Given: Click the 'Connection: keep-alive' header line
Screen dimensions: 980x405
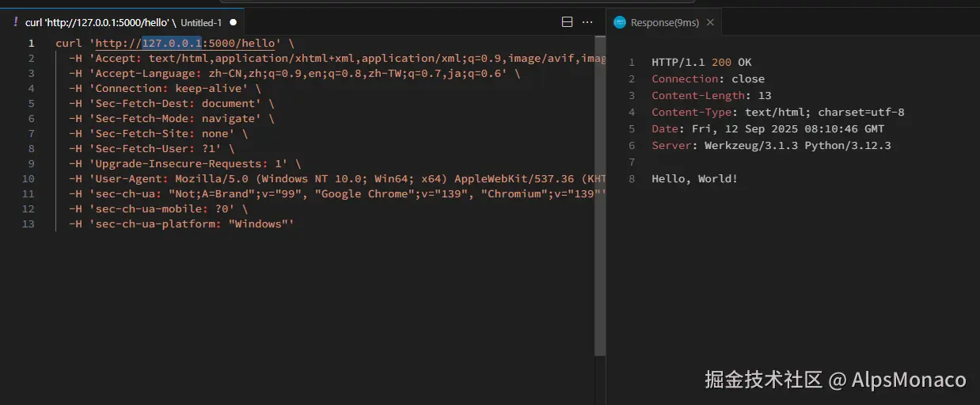Looking at the screenshot, I should coord(165,88).
